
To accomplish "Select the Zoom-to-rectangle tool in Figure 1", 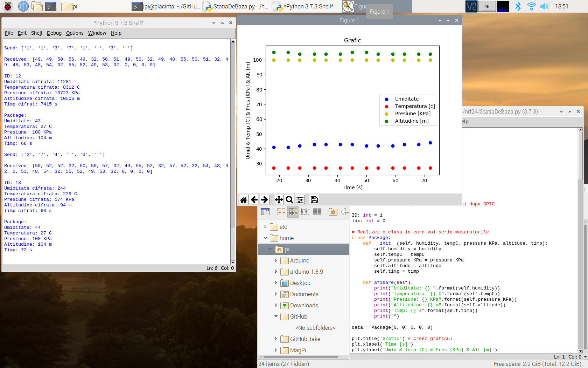I will [x=289, y=199].
